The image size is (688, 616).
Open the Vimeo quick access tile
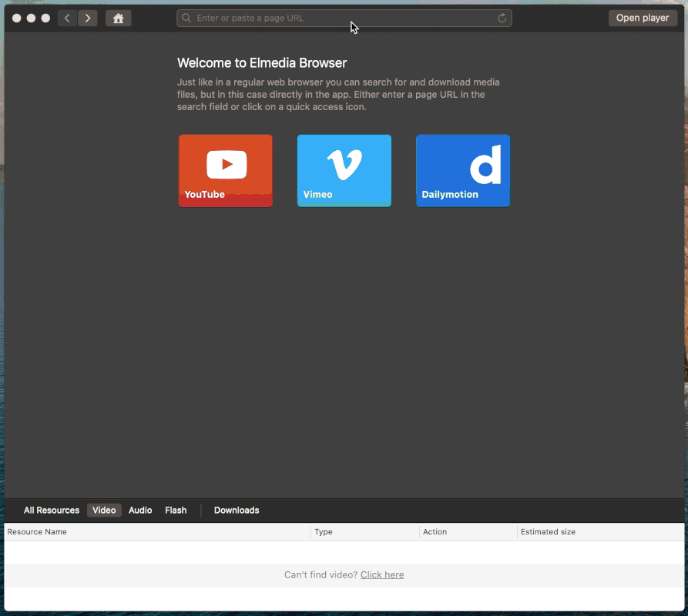(x=344, y=170)
